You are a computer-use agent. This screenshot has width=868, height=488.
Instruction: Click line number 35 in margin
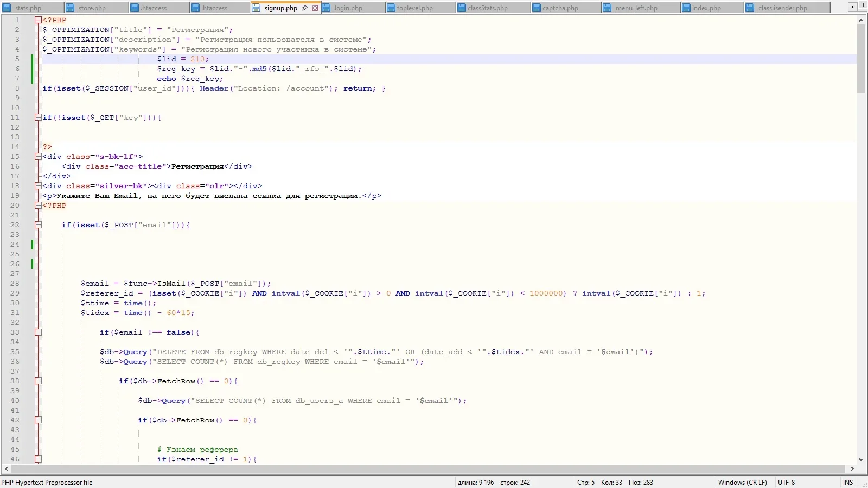[15, 352]
